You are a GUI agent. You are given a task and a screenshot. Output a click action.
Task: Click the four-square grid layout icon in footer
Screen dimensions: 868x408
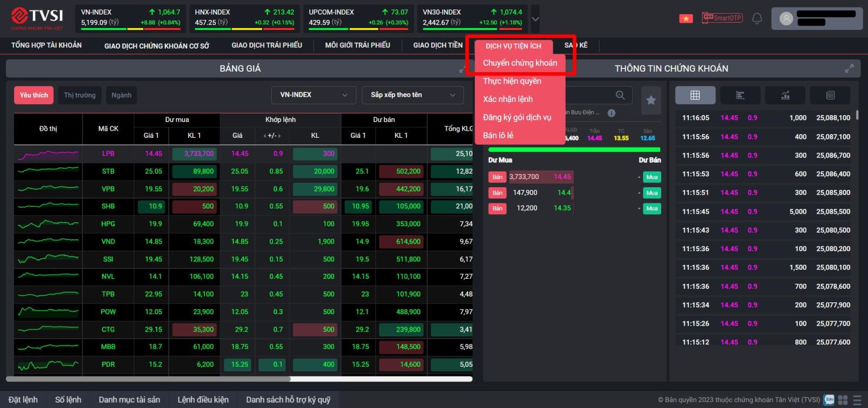click(843, 400)
